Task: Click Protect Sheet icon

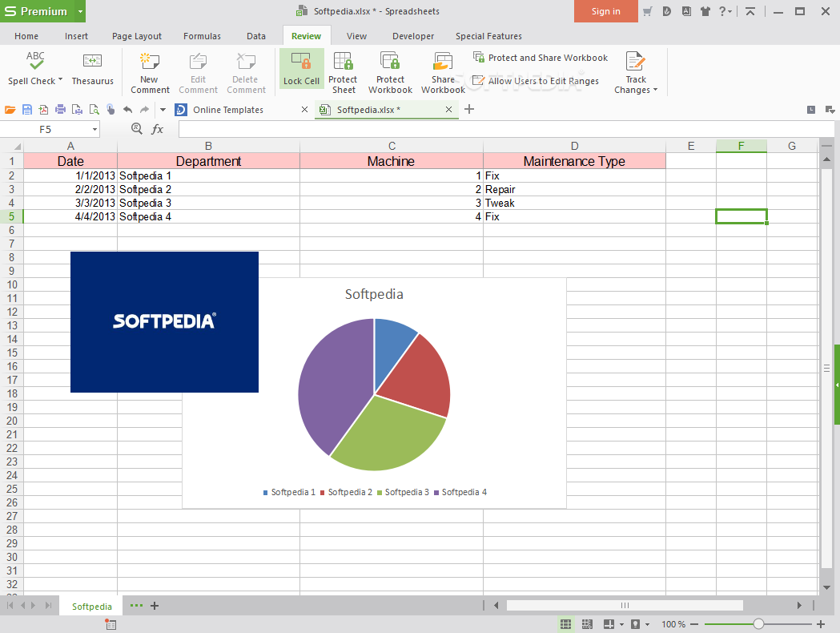Action: 343,61
